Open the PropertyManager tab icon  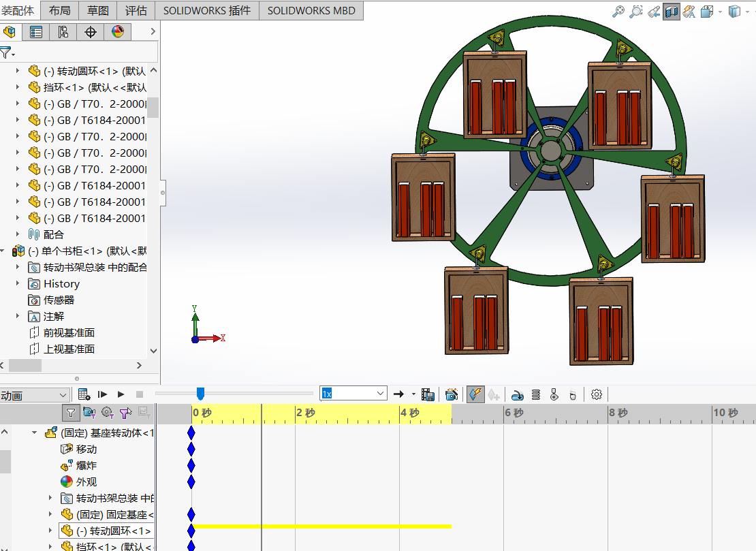pyautogui.click(x=36, y=32)
